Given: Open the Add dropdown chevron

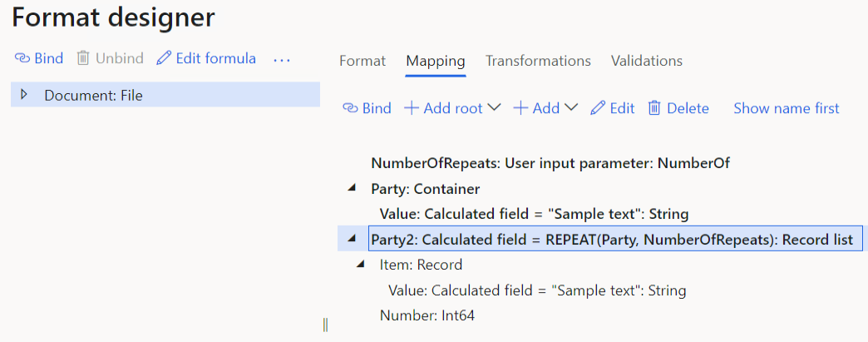Looking at the screenshot, I should pyautogui.click(x=571, y=107).
